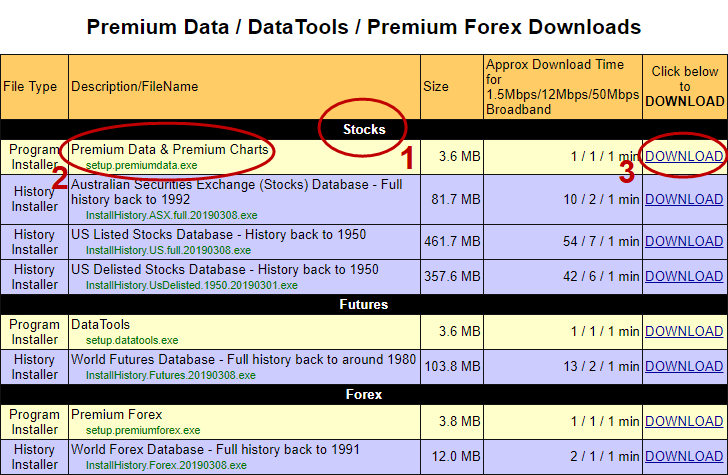Click the 10 / 2 / 1 min download time
This screenshot has height=475, width=728.
pos(601,199)
